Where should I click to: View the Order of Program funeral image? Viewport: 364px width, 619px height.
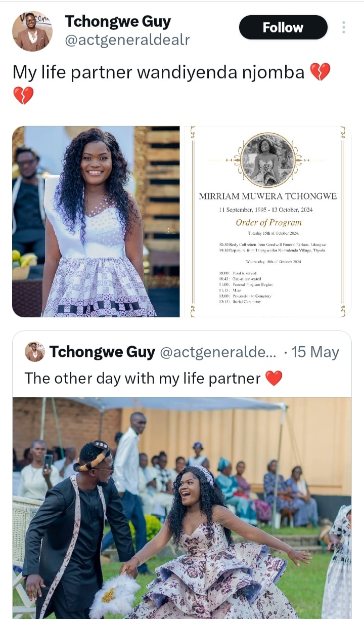[268, 222]
